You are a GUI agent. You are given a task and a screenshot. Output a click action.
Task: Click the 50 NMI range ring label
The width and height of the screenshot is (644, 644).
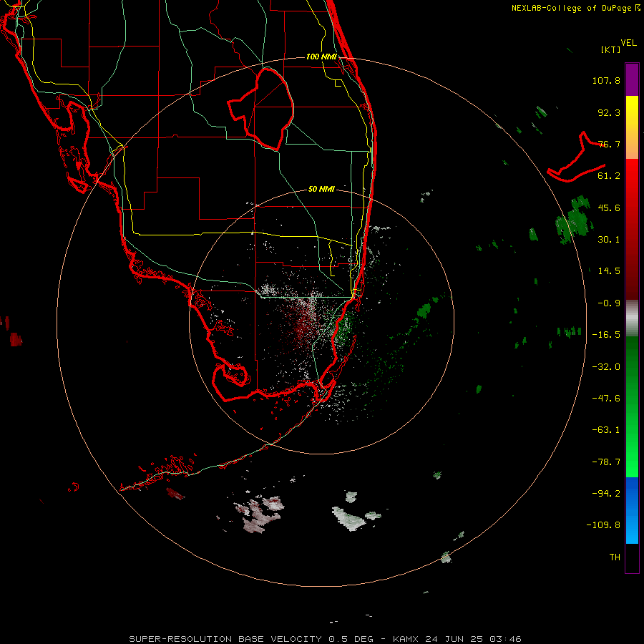[x=321, y=189]
